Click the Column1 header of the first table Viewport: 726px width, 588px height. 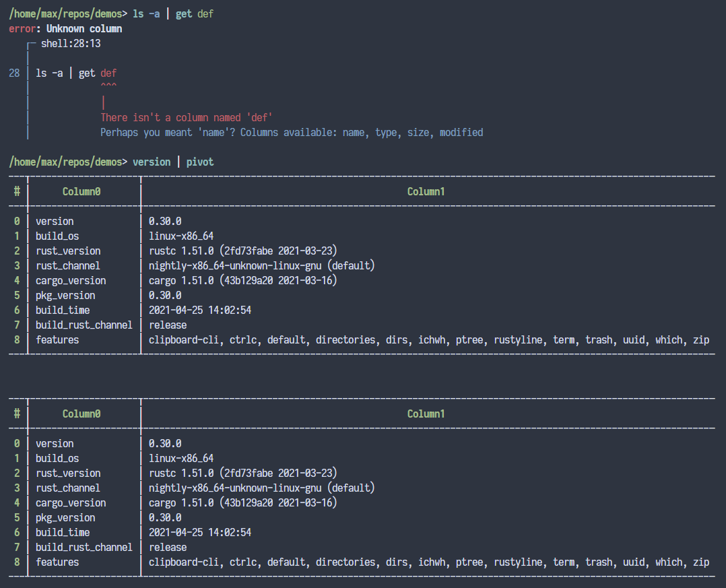tap(426, 191)
